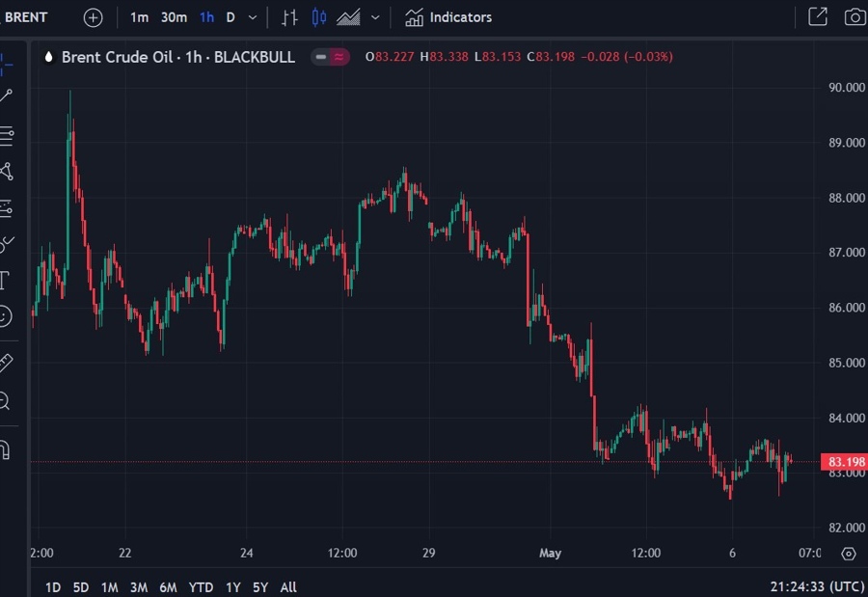Expand the timeframe interval dropdown
Screen dimensions: 868x597
pyautogui.click(x=253, y=17)
